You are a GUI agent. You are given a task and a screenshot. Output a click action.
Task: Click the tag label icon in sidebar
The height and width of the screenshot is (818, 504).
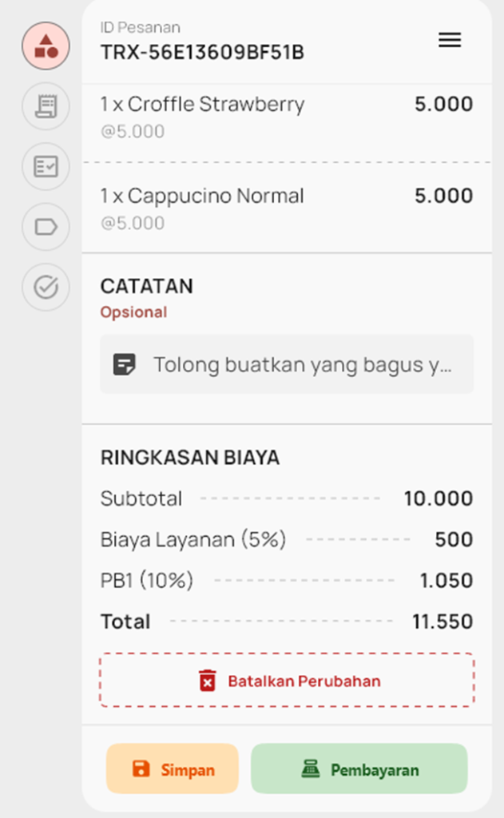click(46, 227)
